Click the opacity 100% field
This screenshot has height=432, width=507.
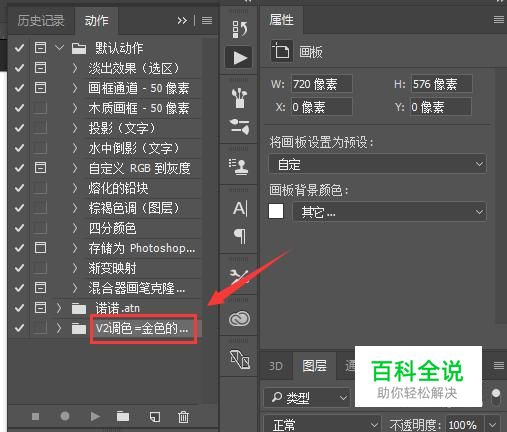pyautogui.click(x=465, y=425)
